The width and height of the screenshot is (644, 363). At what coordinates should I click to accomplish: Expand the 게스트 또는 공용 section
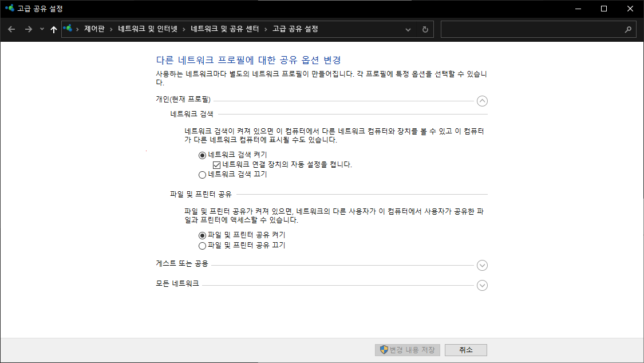(x=482, y=266)
